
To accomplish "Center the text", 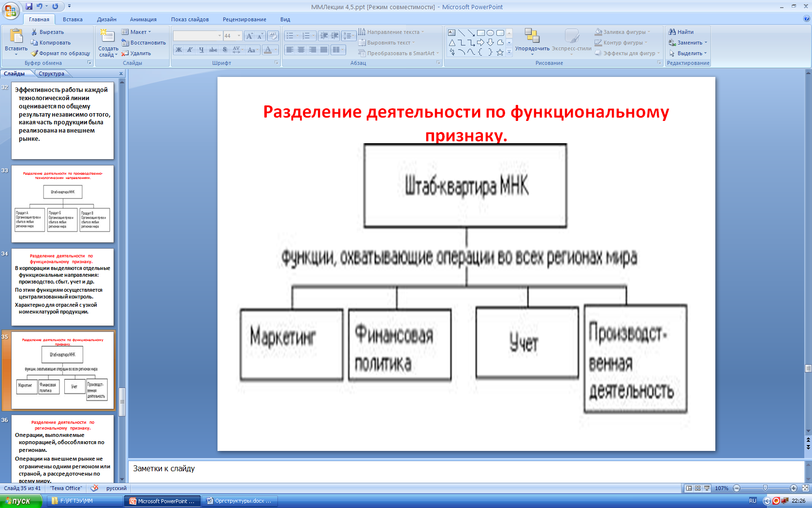I will 301,50.
